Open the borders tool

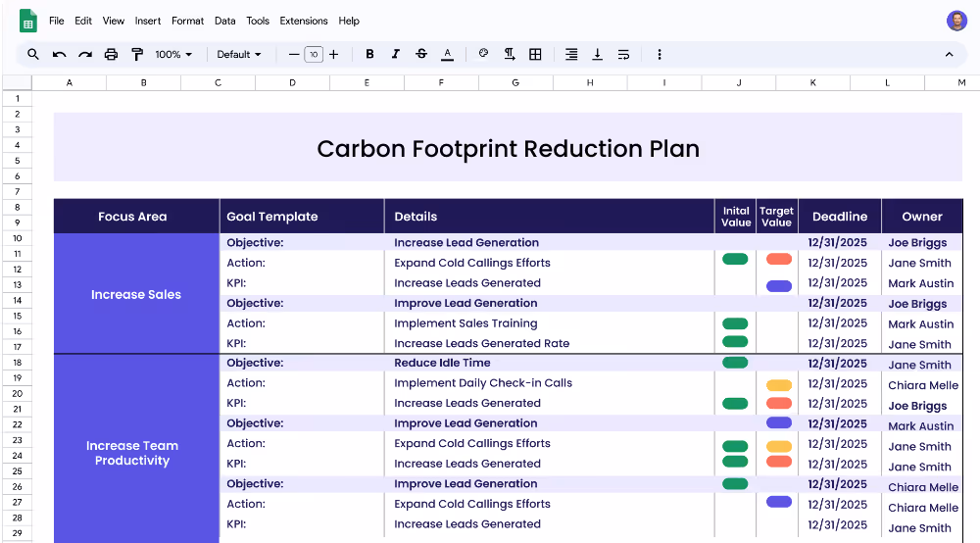click(535, 55)
